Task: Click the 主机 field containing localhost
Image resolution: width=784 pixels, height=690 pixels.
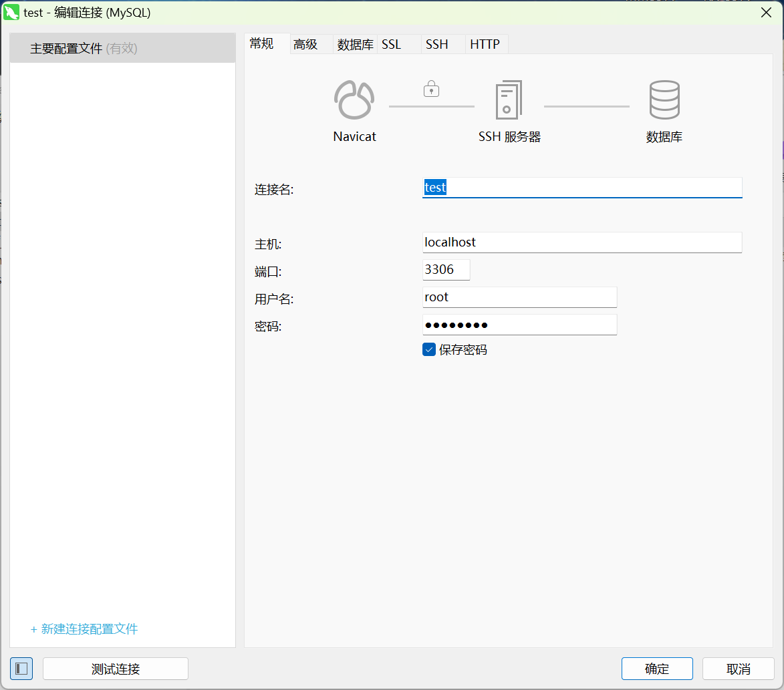Action: point(582,242)
